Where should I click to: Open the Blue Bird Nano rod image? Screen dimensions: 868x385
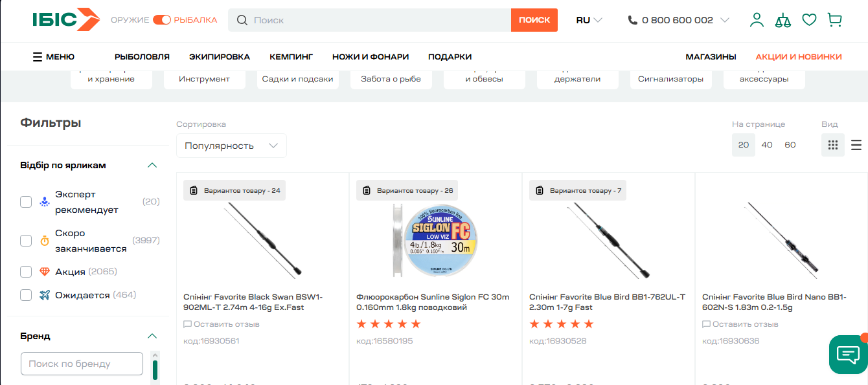coord(782,239)
